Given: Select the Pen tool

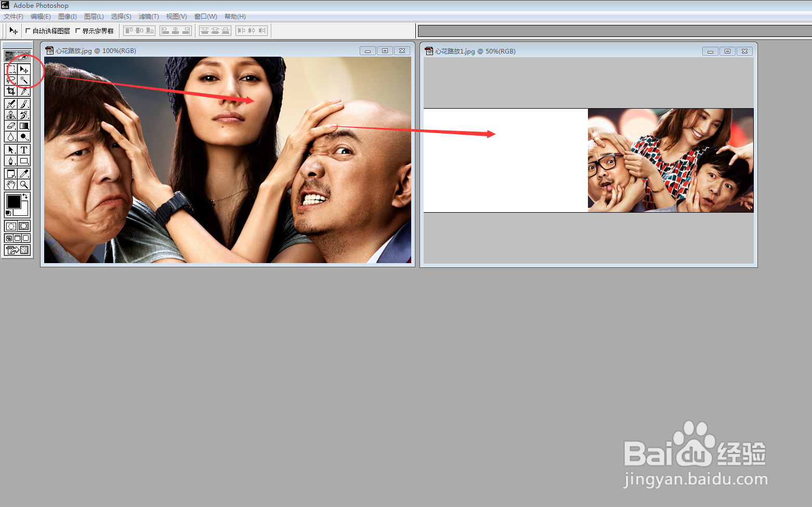Looking at the screenshot, I should pyautogui.click(x=11, y=161).
